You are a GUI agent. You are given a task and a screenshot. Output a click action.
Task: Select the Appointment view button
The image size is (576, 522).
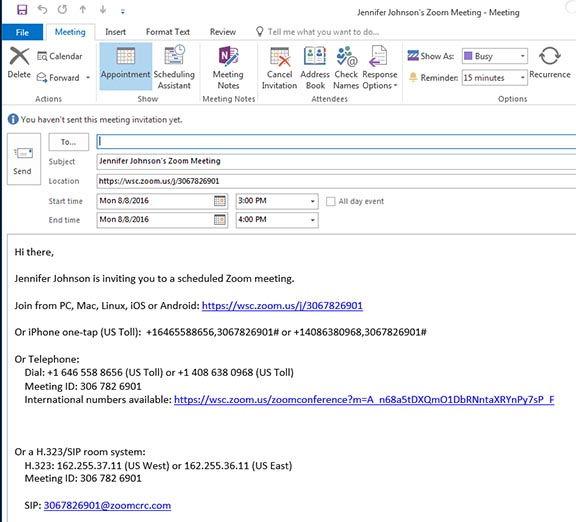click(126, 66)
